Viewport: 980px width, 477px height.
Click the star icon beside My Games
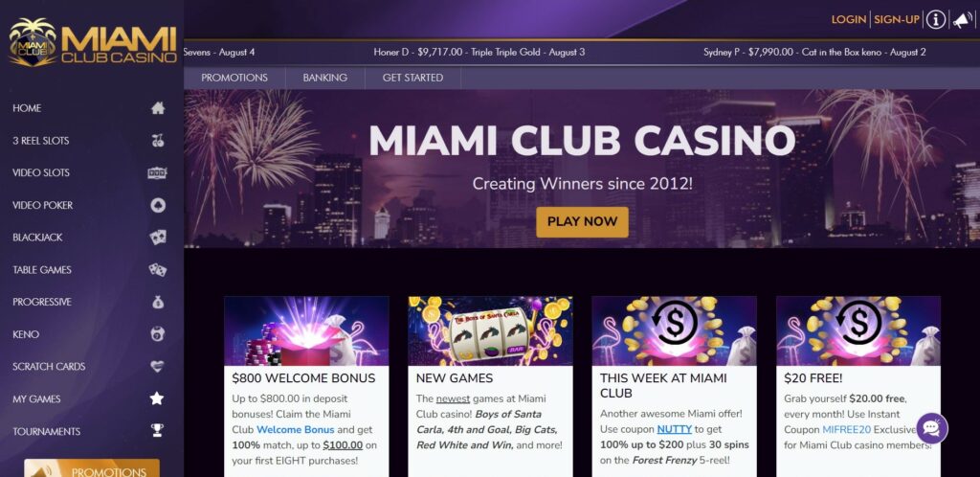pyautogui.click(x=157, y=398)
